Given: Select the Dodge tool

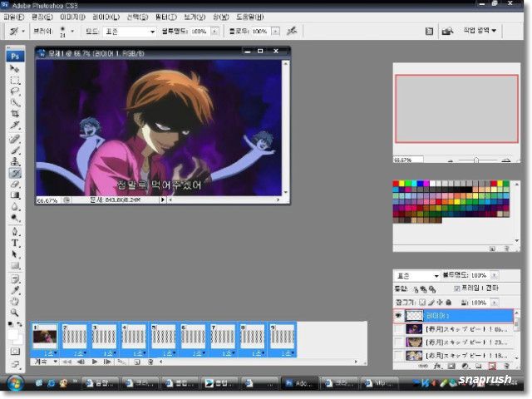Looking at the screenshot, I should coord(15,218).
